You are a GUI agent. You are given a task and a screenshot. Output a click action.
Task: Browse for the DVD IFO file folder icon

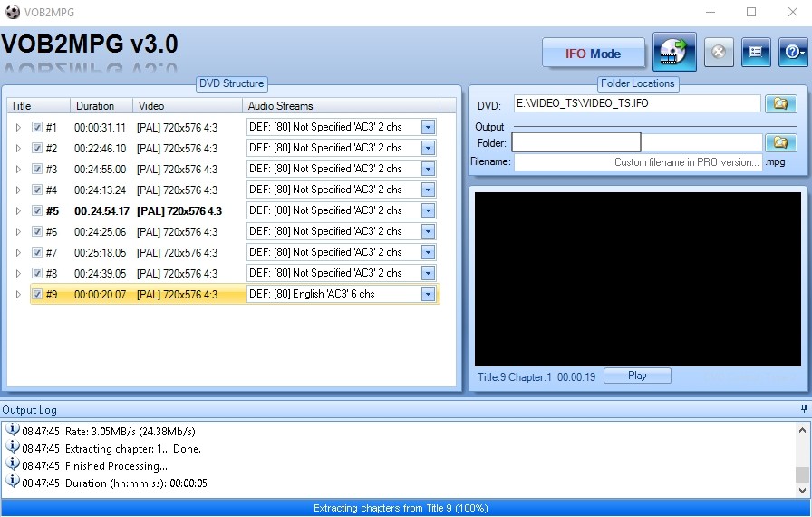tap(781, 103)
